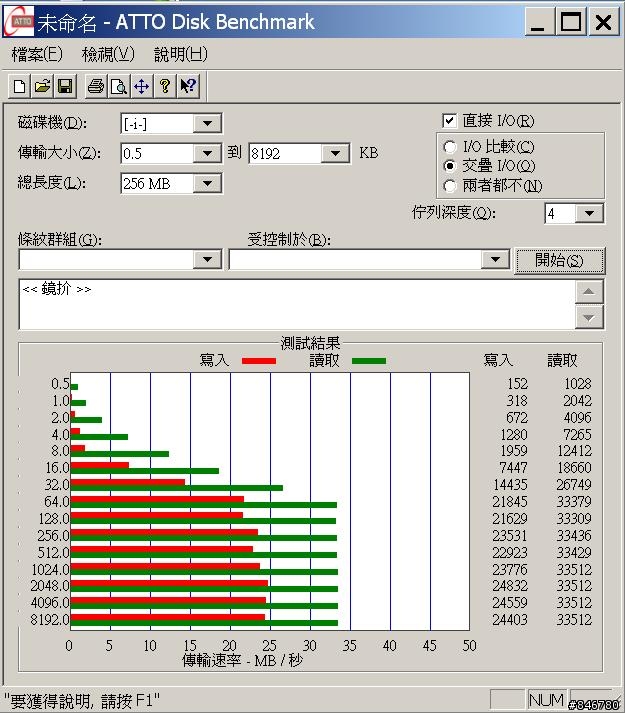Click the read value 1028
625x713 pixels.
click(578, 384)
